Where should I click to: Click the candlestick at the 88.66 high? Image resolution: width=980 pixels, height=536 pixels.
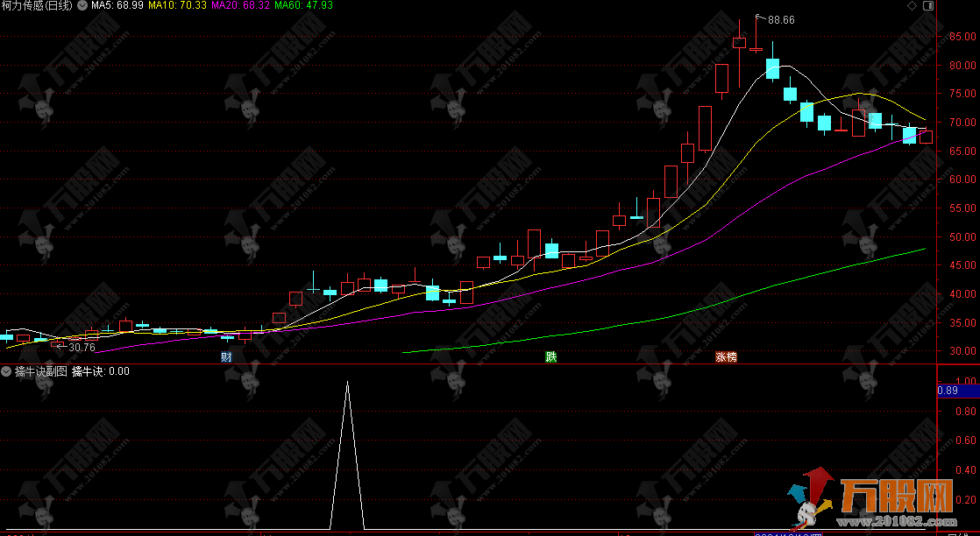(756, 49)
